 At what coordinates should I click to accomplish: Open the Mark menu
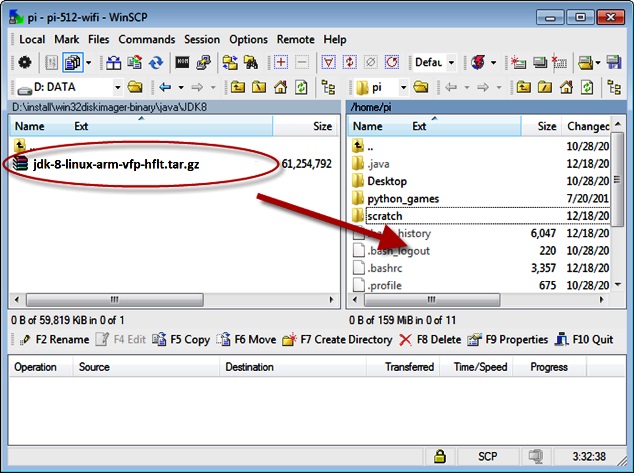[67, 40]
